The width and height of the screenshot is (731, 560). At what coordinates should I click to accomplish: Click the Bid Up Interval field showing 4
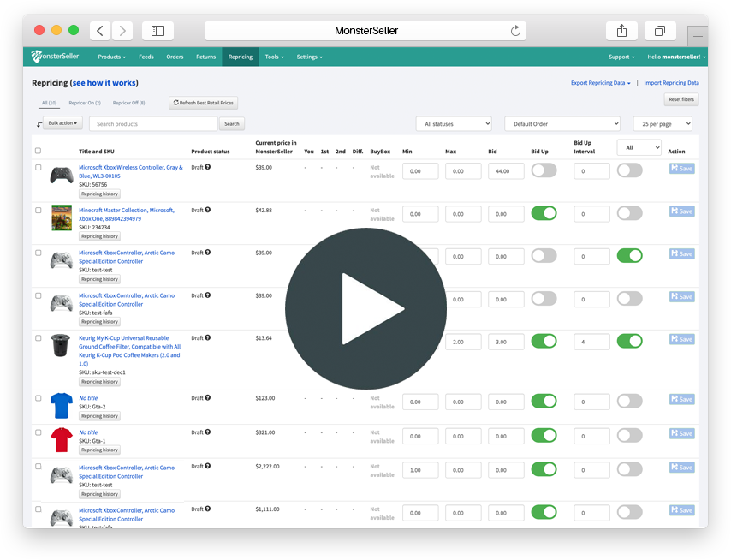pos(591,342)
